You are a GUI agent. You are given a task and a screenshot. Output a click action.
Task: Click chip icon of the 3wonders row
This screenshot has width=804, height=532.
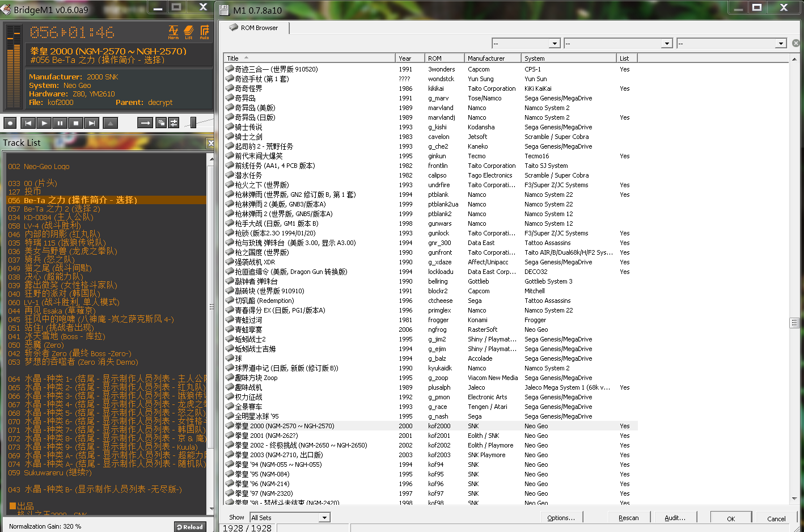pyautogui.click(x=230, y=69)
